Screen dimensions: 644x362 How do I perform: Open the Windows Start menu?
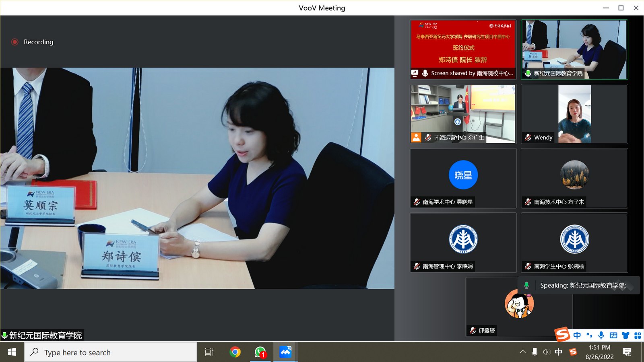(12, 352)
